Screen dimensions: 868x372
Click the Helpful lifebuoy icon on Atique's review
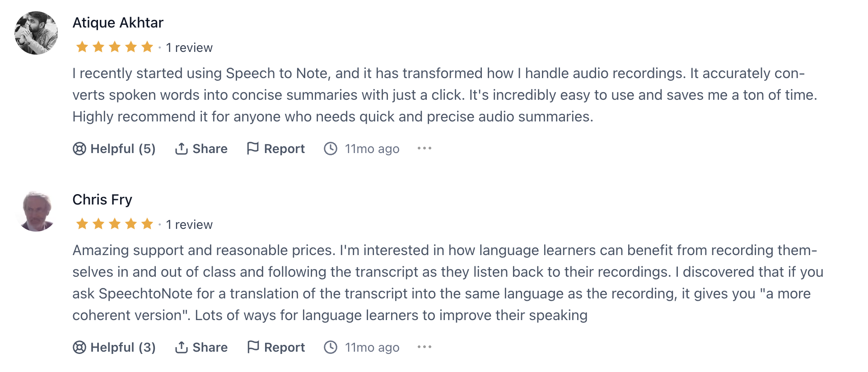pyautogui.click(x=79, y=149)
